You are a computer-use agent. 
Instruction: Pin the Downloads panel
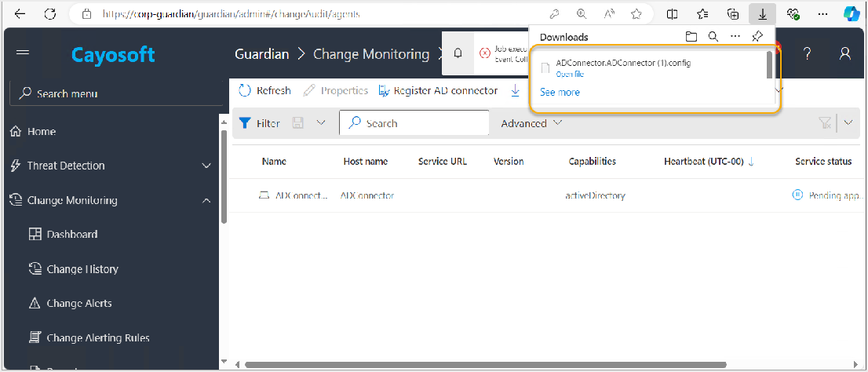(x=757, y=37)
